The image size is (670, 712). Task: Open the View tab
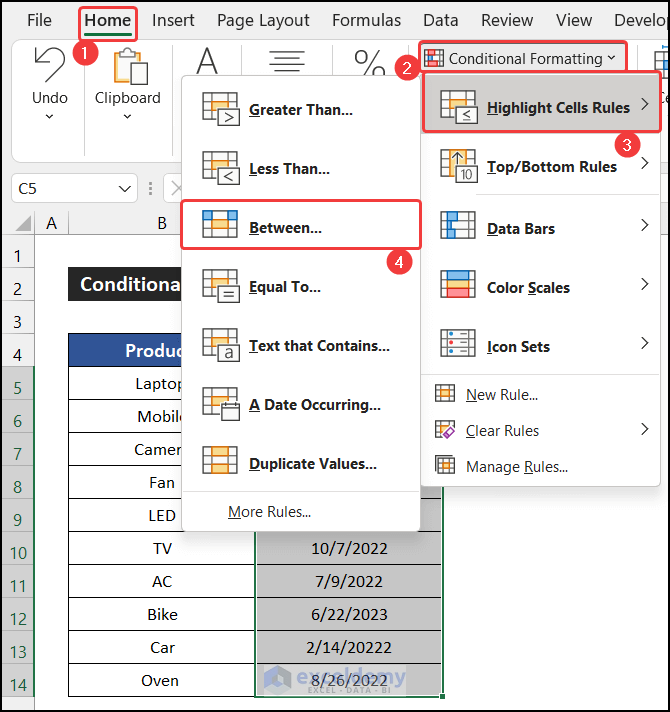click(x=574, y=20)
